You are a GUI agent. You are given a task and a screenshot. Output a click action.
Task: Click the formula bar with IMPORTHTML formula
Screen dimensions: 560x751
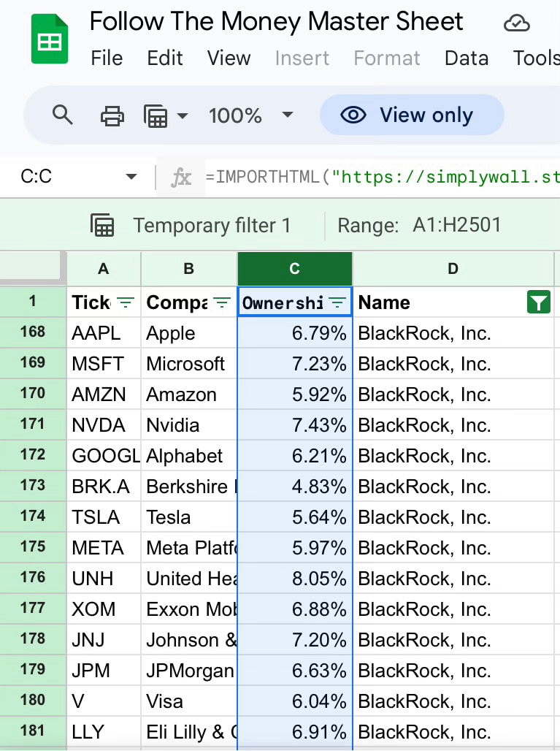[x=380, y=177]
